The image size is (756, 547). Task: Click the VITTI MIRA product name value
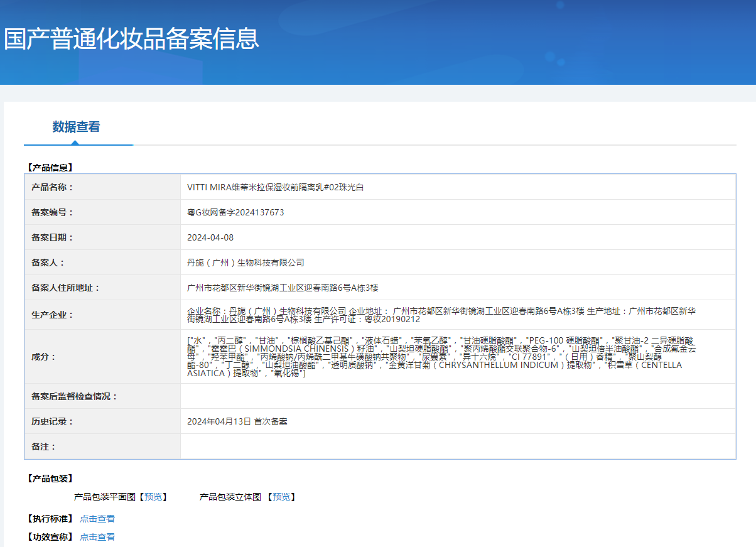[275, 187]
